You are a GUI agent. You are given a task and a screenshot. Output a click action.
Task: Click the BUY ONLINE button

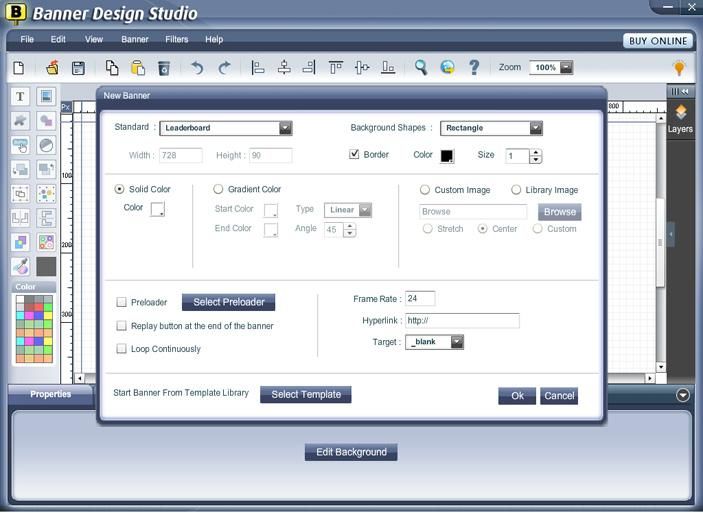tap(658, 41)
